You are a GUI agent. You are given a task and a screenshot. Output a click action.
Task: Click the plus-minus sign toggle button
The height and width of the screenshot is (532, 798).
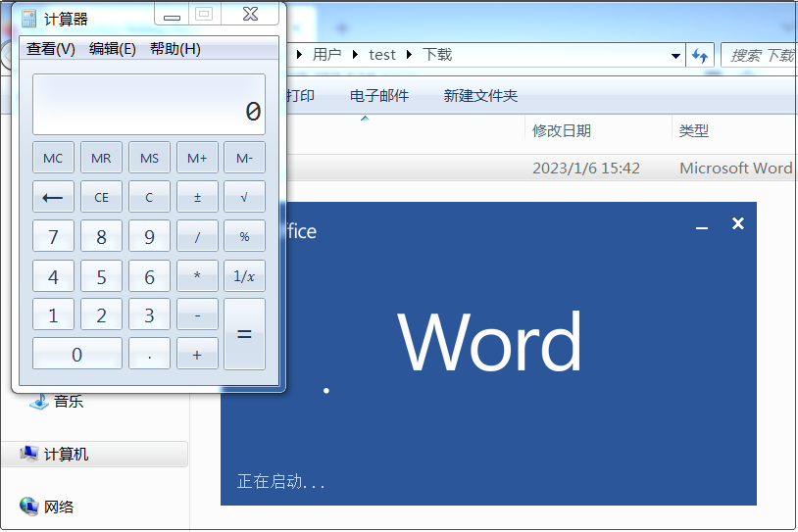coord(197,197)
